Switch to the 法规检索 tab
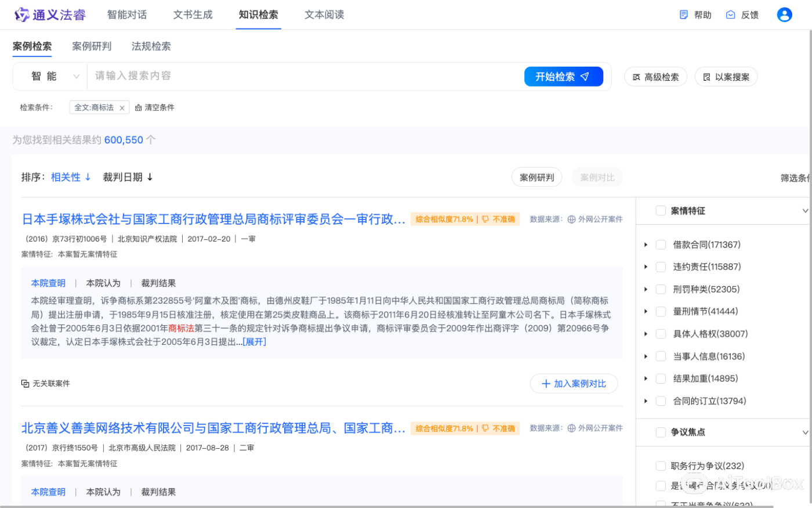 coord(151,46)
